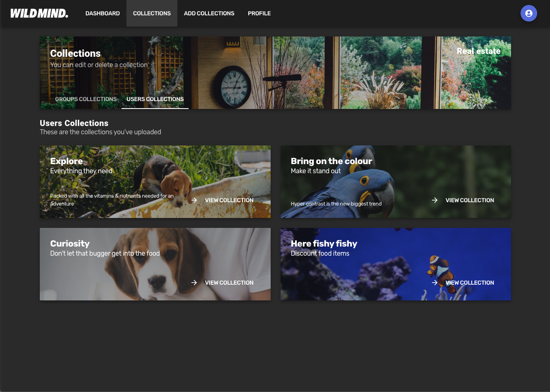Click the Real estate banner label
Screen dimensions: 550x392
(x=478, y=51)
